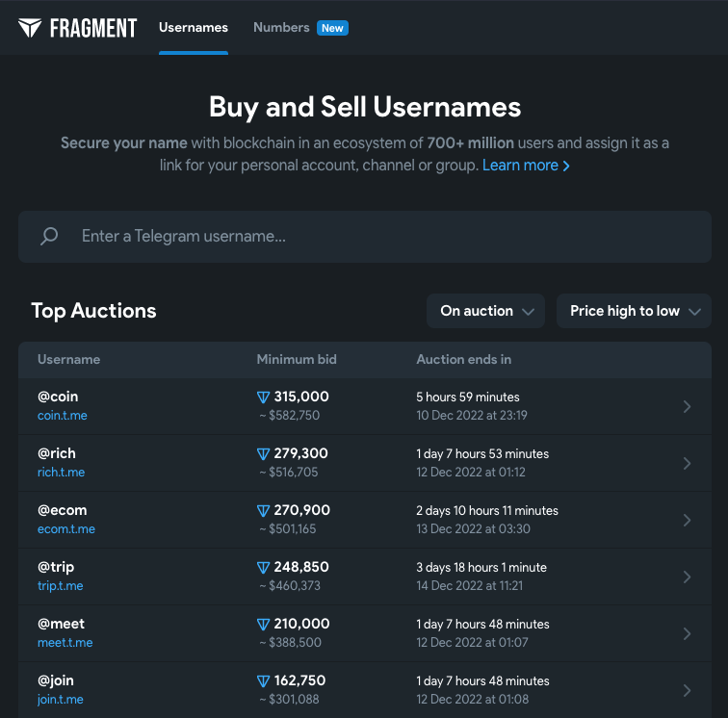The height and width of the screenshot is (718, 728).
Task: Click the ~ $388,500 price estimate
Action: 290,643
